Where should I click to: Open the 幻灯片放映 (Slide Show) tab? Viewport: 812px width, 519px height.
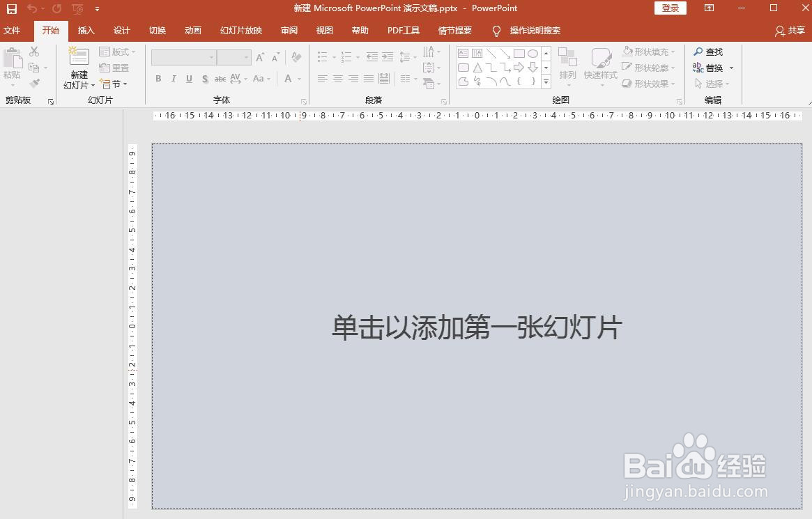pos(240,30)
